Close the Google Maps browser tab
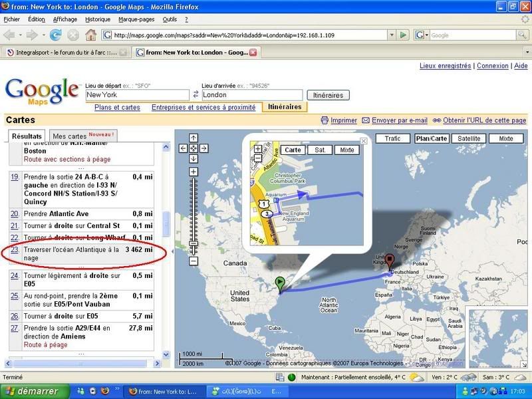Viewport: 532px width, 399px height. [253, 53]
